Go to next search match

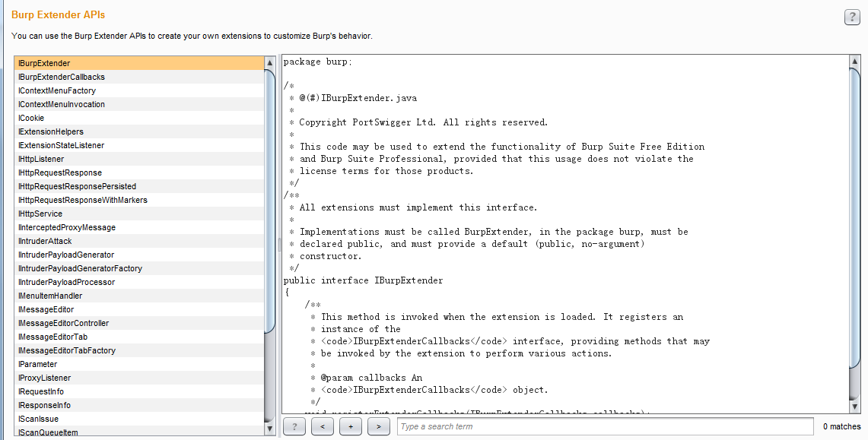(x=379, y=426)
